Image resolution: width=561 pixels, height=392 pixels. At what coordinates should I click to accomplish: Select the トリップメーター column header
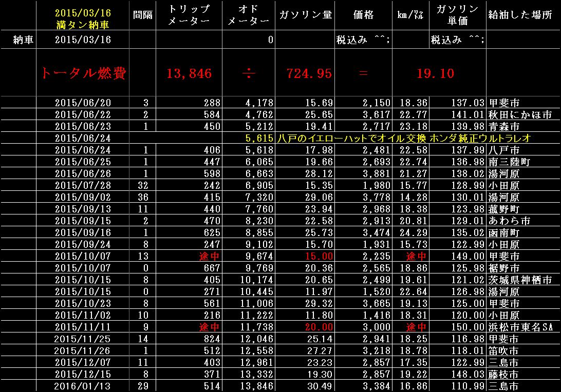click(189, 16)
